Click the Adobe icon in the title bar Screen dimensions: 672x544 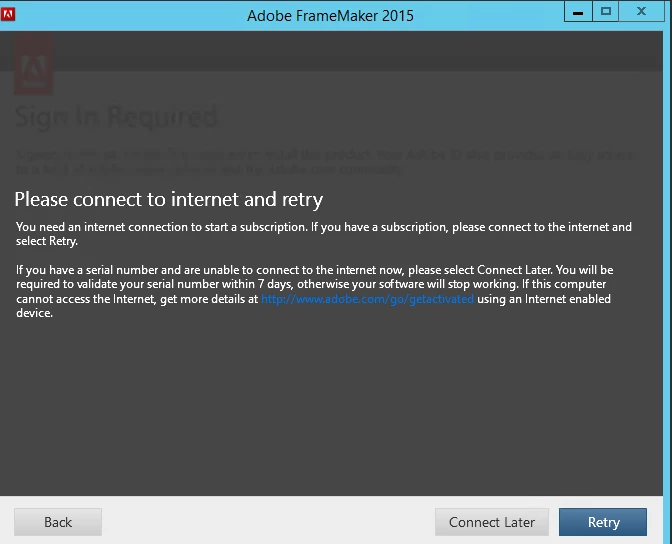[x=8, y=14]
